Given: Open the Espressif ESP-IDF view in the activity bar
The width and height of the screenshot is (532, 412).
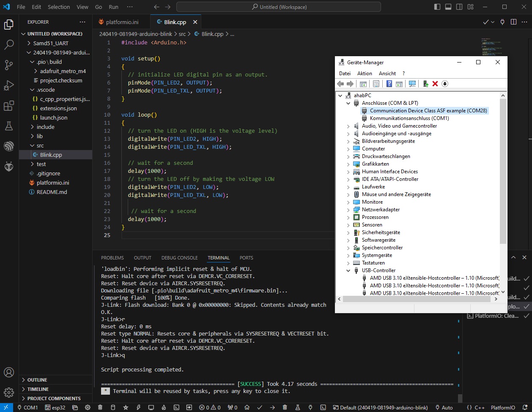Looking at the screenshot, I should click(x=9, y=146).
